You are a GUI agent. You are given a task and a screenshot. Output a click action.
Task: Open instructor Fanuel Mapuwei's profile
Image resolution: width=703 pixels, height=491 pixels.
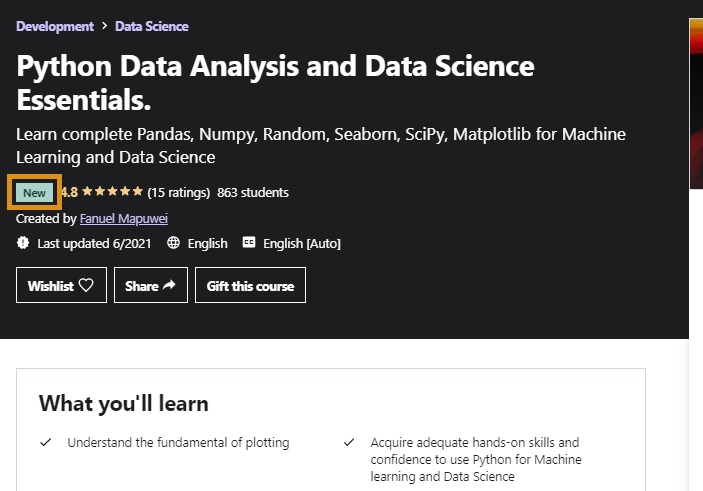tap(123, 218)
